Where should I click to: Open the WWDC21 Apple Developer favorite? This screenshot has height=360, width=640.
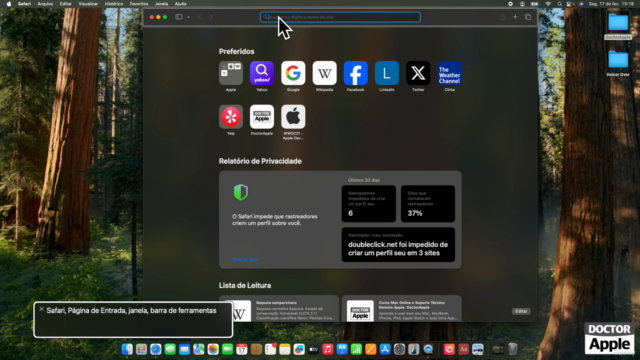tap(293, 117)
